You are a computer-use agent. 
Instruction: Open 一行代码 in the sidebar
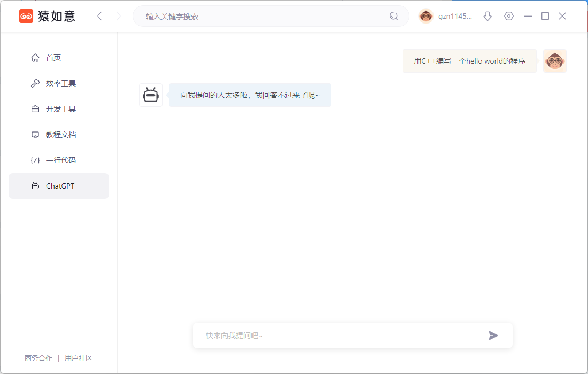[58, 160]
